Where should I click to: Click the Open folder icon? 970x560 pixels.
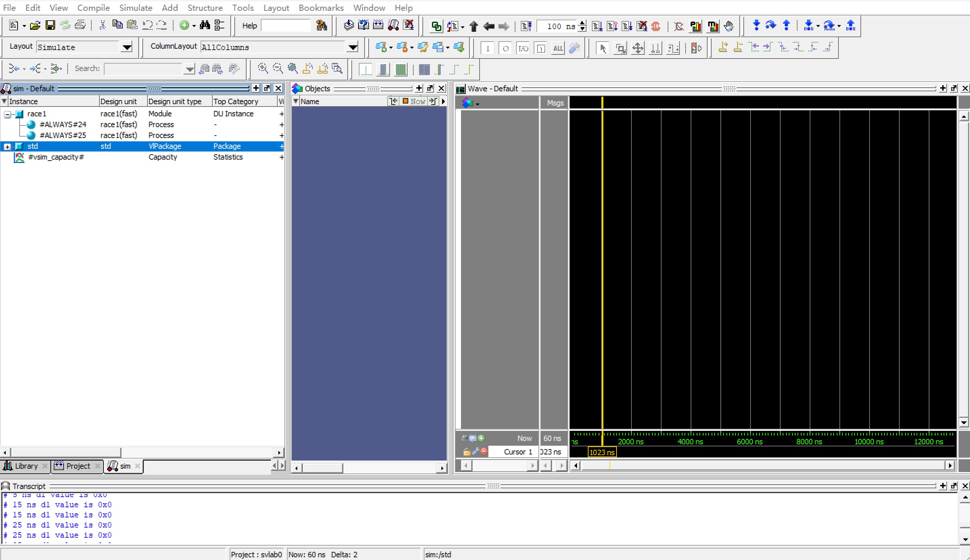coord(35,26)
